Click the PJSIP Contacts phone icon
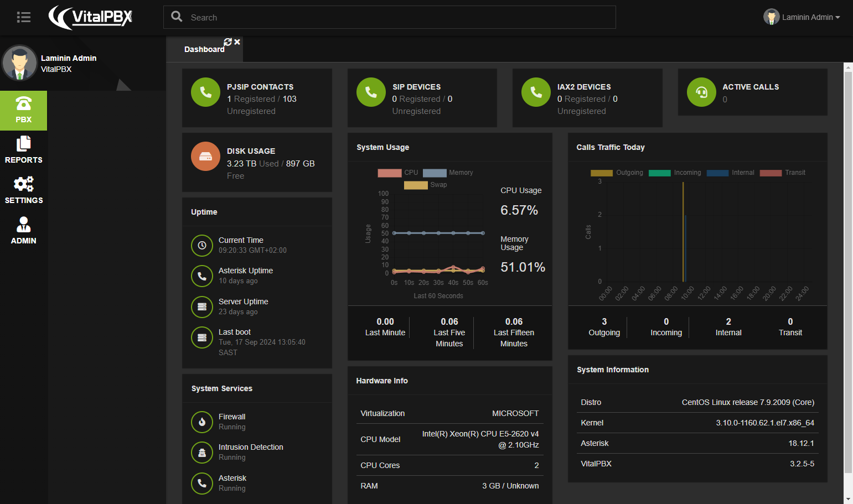Viewport: 853px width, 504px height. pos(205,92)
